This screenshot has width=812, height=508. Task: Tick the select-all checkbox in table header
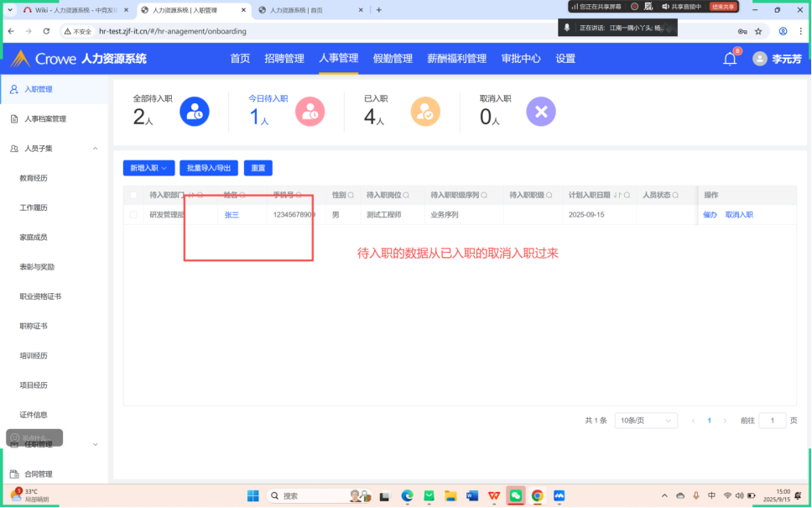click(133, 195)
